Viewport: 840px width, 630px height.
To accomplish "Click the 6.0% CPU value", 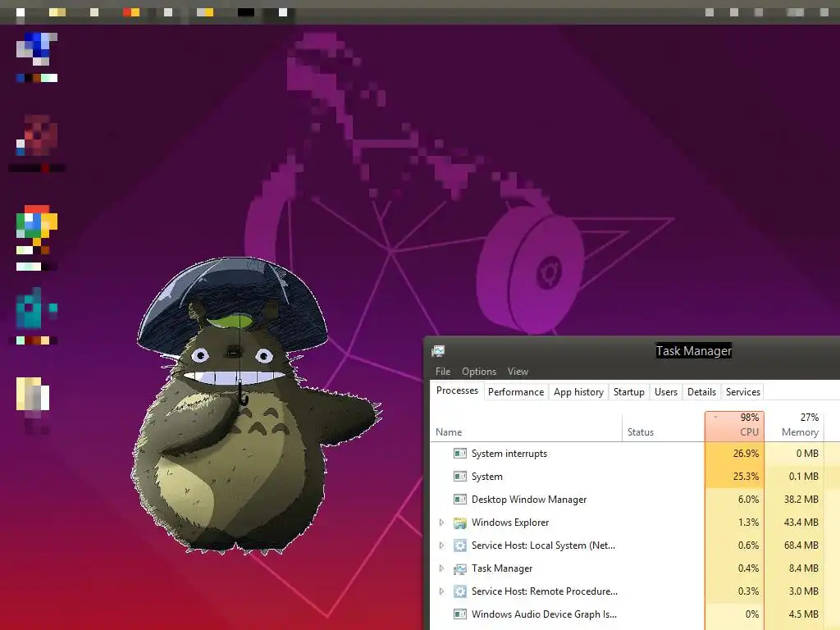I will tap(748, 500).
